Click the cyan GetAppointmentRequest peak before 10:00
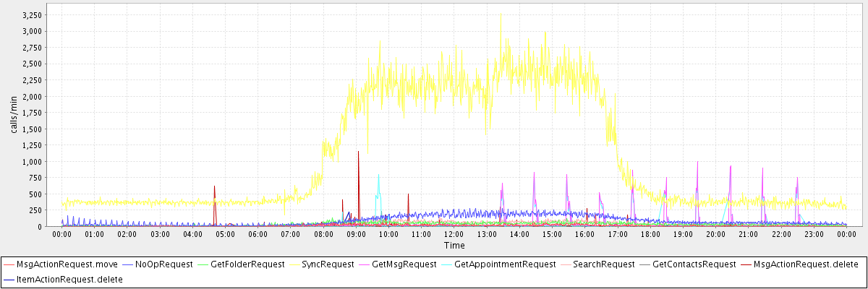This screenshot has width=868, height=289. (378, 176)
